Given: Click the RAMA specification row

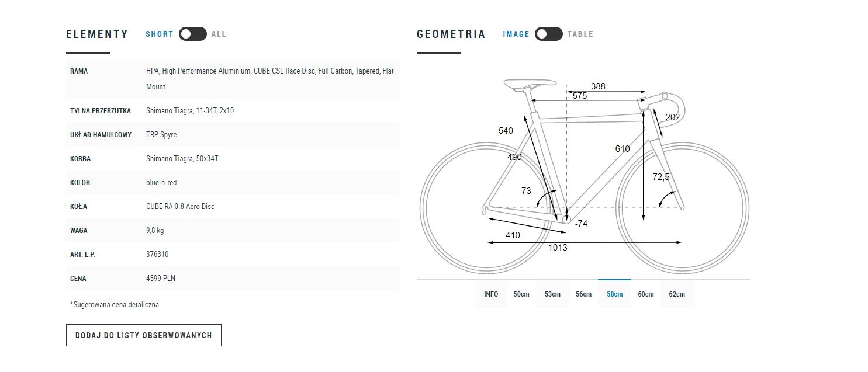Looking at the screenshot, I should click(233, 79).
